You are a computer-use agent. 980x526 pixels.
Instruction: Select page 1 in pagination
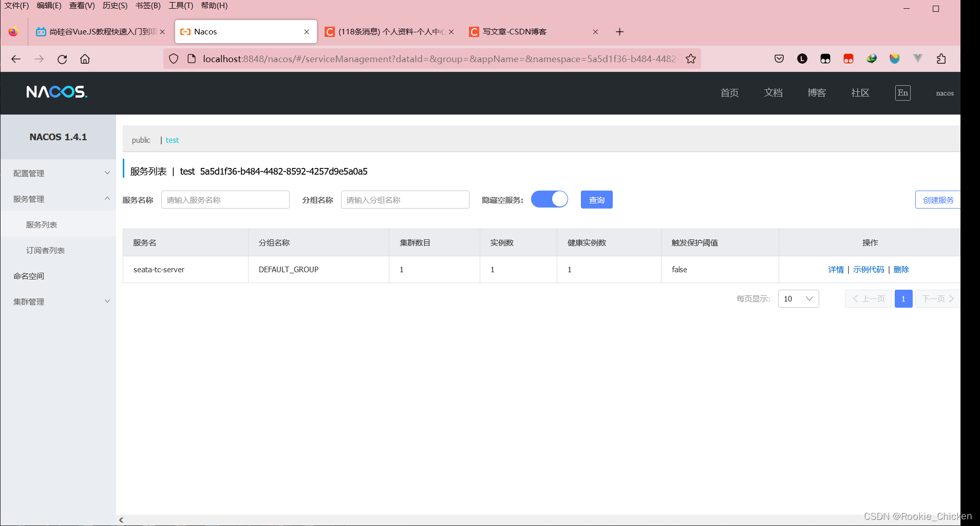(x=903, y=299)
